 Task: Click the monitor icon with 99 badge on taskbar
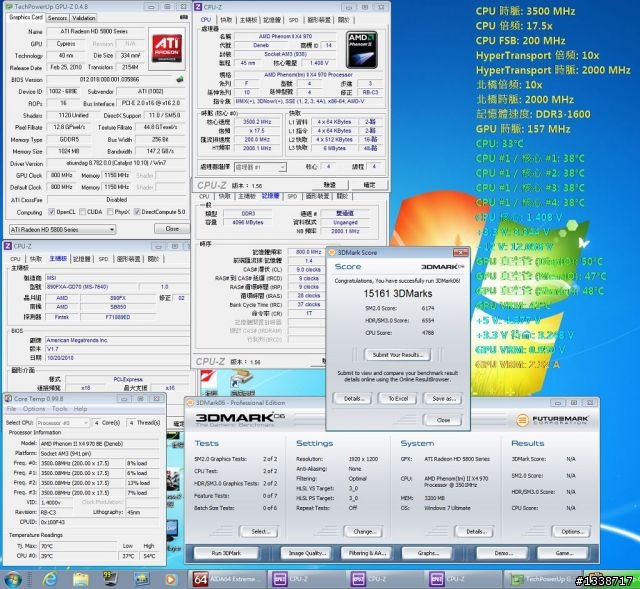(110, 579)
